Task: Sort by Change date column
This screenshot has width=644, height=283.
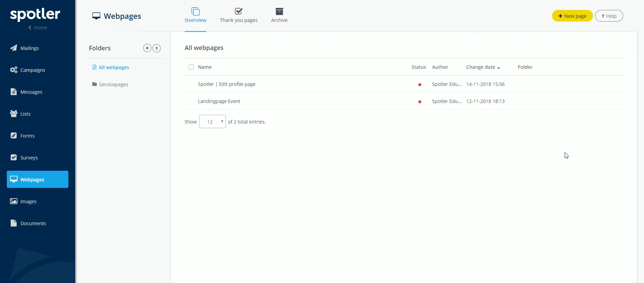Action: coord(483,67)
